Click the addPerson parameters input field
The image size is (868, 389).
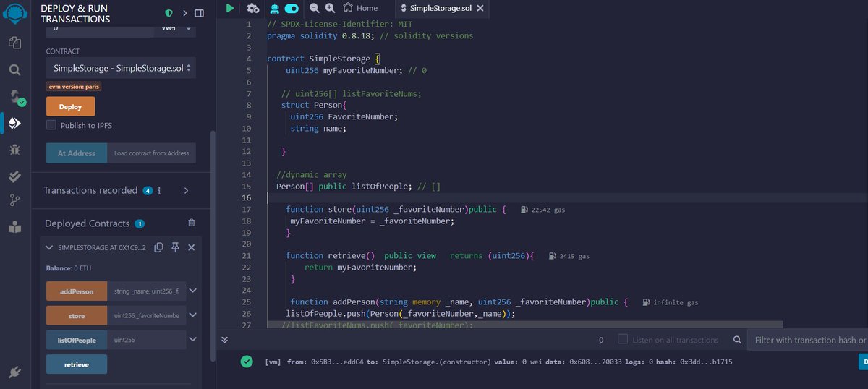click(x=147, y=291)
